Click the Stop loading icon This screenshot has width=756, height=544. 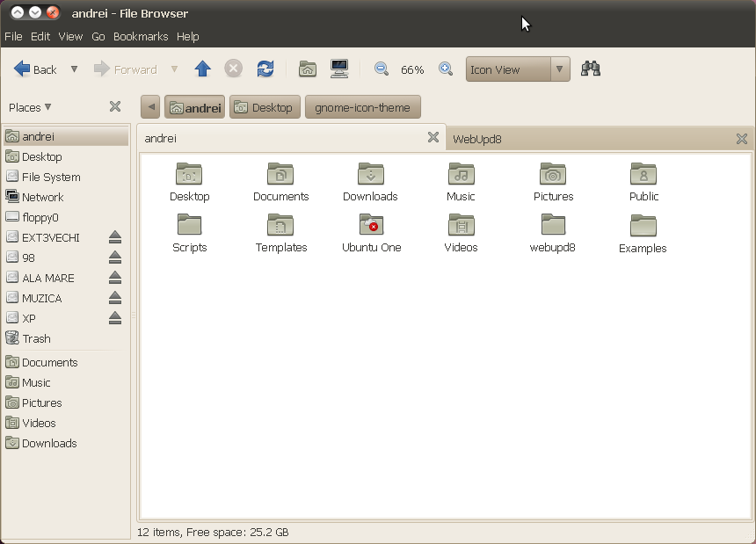(233, 69)
